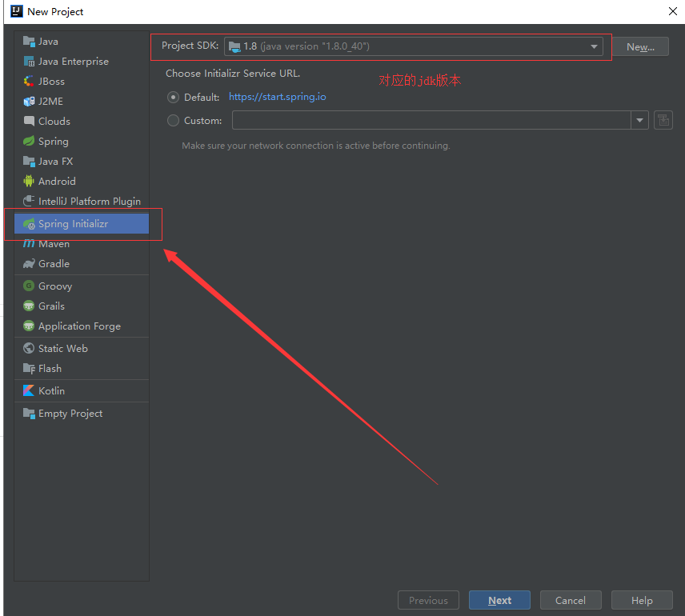Click the Kotlin logo icon
This screenshot has width=685, height=616.
point(29,390)
